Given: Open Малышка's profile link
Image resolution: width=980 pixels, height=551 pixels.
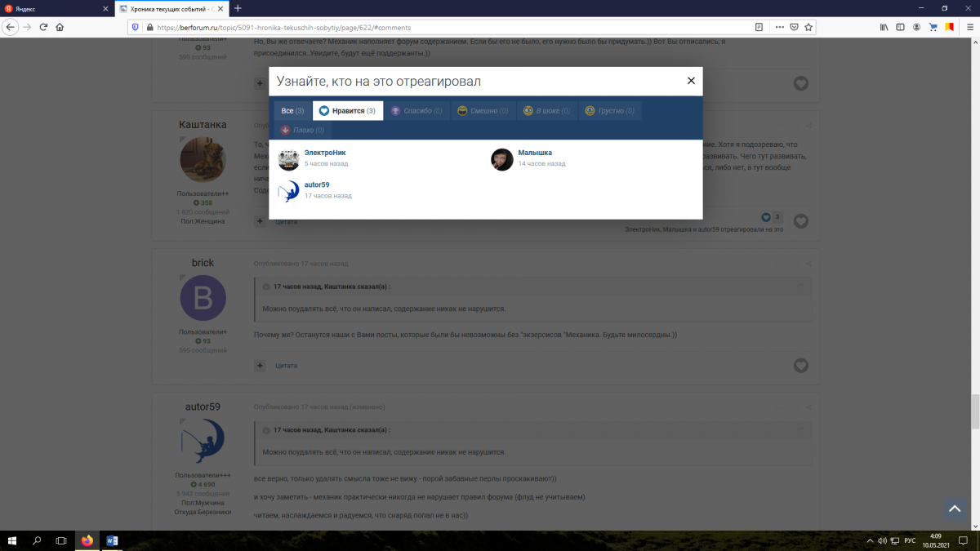Looking at the screenshot, I should 535,153.
